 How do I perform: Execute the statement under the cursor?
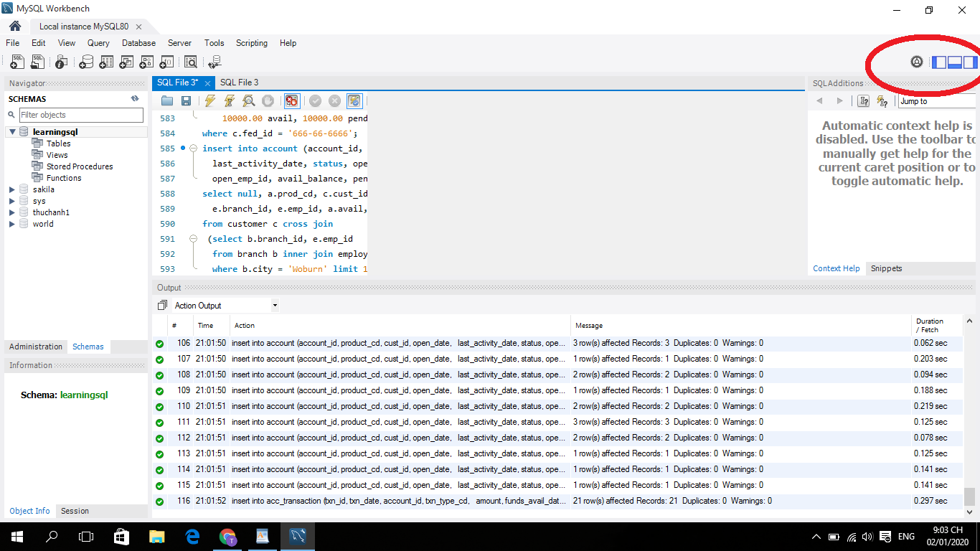[x=229, y=101]
